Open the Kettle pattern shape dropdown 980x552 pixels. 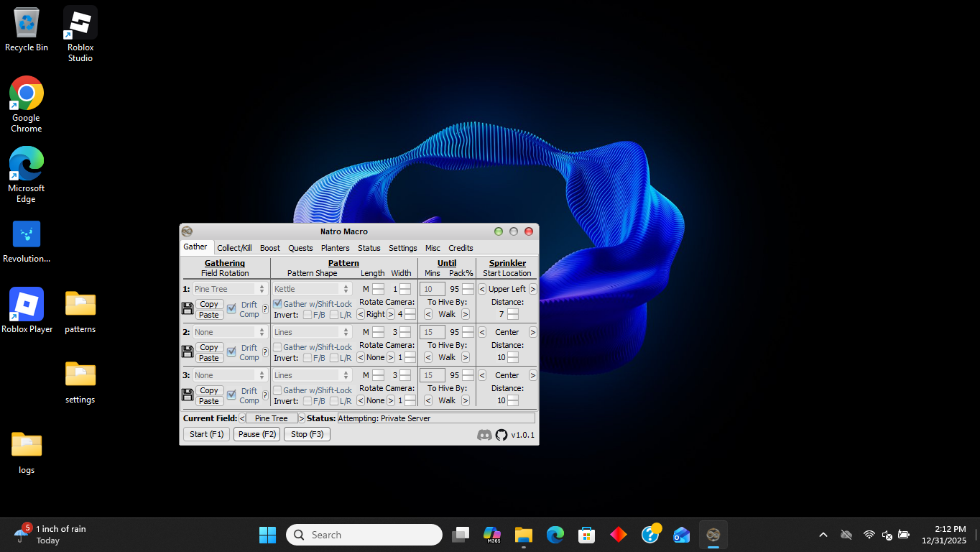(x=312, y=289)
